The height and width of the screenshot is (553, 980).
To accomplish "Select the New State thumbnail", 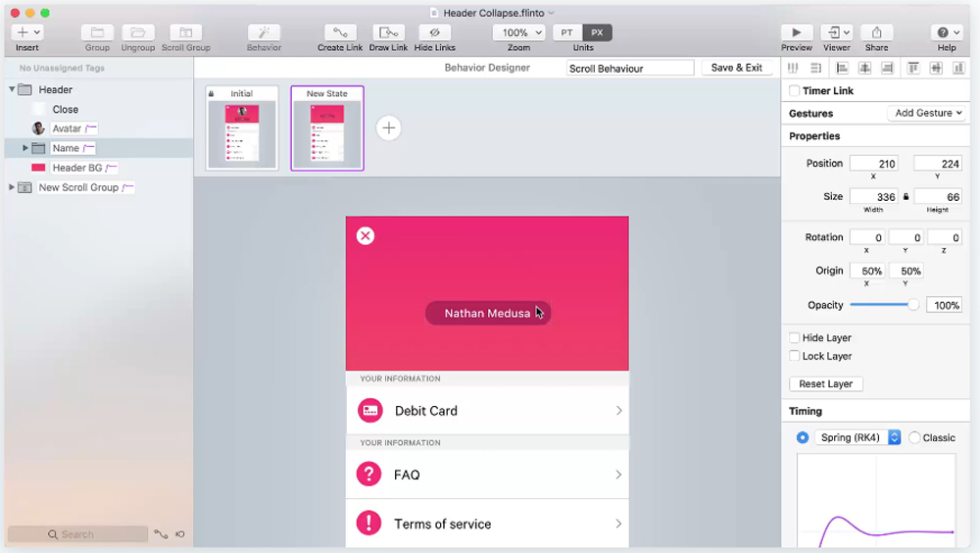I will point(327,127).
